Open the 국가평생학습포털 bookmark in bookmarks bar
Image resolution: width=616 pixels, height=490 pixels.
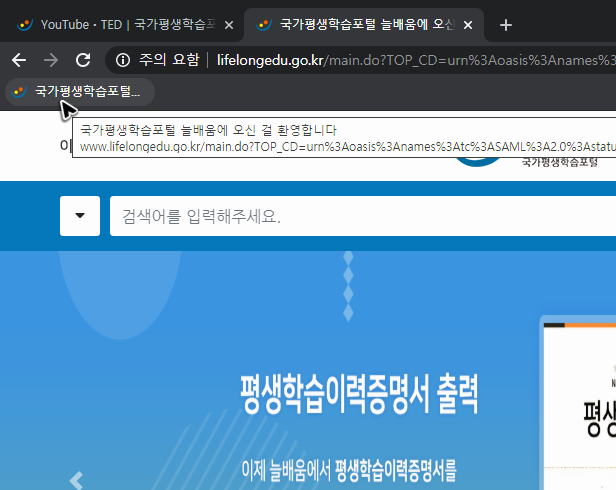coord(79,92)
